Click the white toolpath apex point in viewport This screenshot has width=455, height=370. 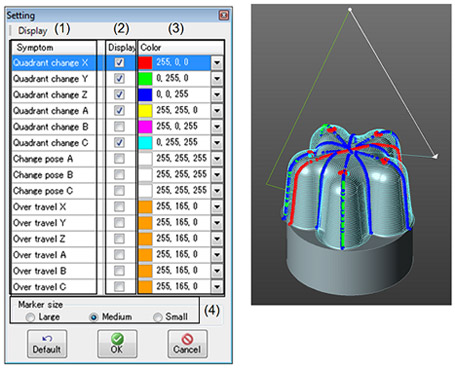[x=350, y=10]
